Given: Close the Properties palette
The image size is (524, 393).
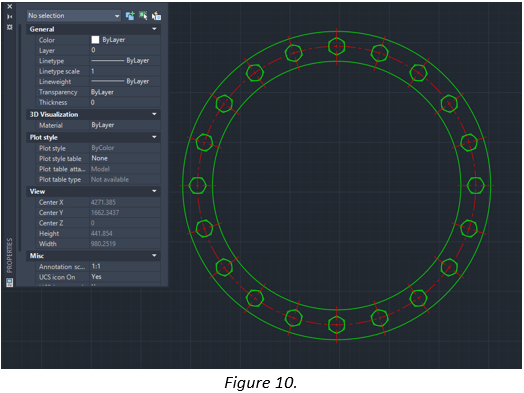Looking at the screenshot, I should pyautogui.click(x=10, y=6).
